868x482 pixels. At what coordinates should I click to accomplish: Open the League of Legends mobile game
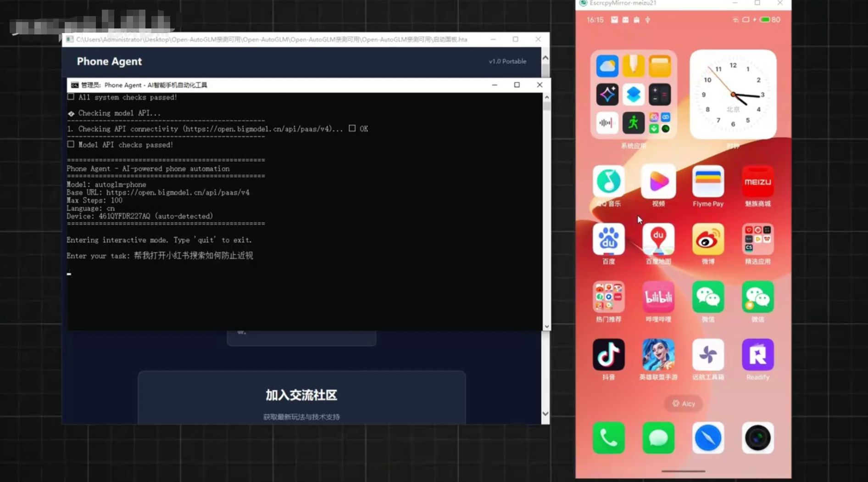(658, 355)
